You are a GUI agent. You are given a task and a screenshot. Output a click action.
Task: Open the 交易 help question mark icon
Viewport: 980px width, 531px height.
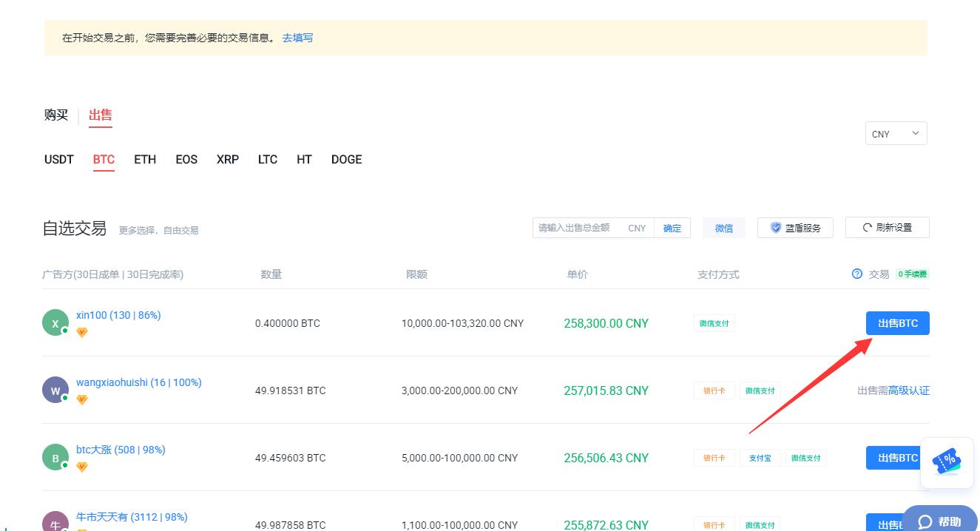[857, 274]
